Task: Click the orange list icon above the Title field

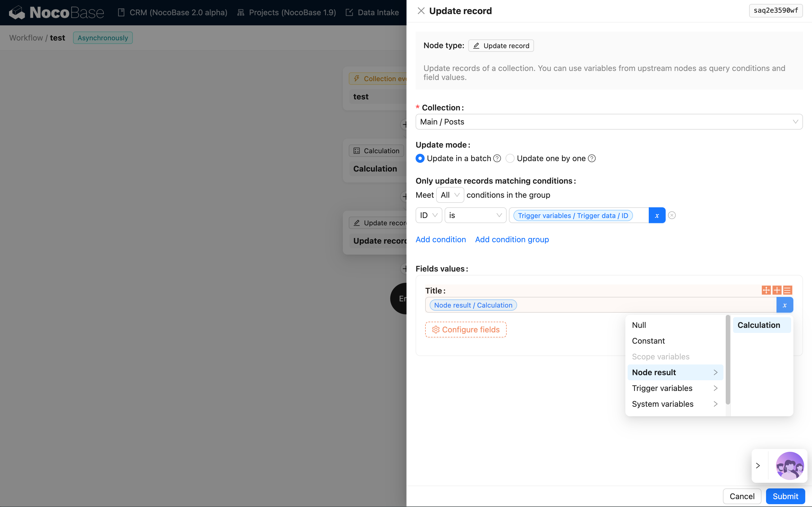Action: (x=787, y=290)
